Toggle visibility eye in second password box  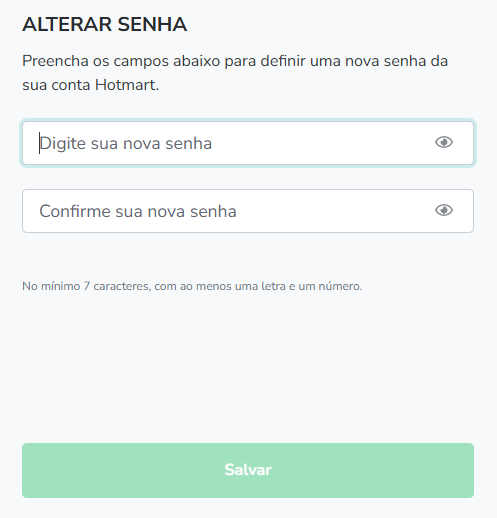pos(444,210)
